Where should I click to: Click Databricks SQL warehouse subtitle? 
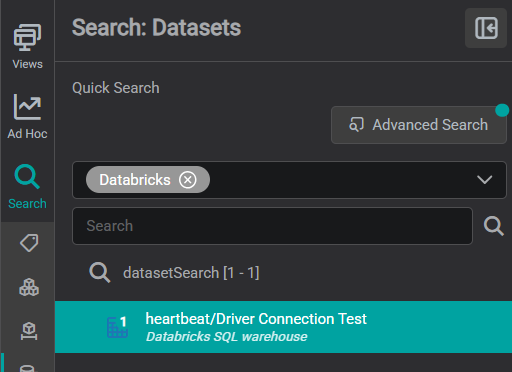tap(227, 337)
